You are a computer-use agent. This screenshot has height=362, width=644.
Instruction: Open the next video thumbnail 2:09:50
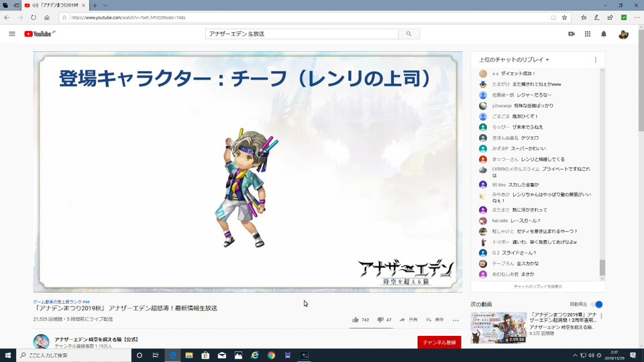pyautogui.click(x=498, y=328)
